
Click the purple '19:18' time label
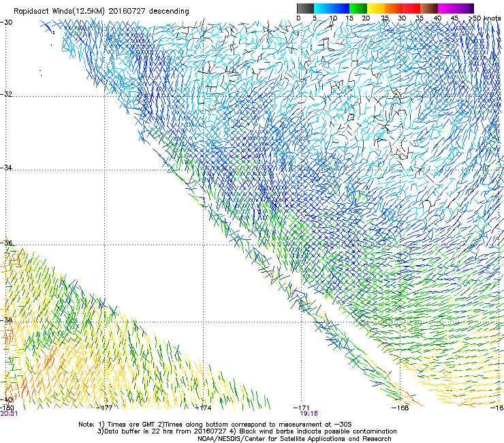pos(309,414)
